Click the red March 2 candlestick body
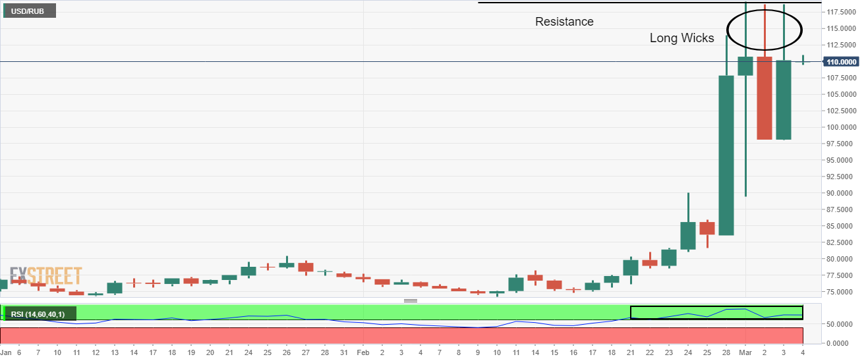Viewport: 868px width, 361px height. click(765, 97)
